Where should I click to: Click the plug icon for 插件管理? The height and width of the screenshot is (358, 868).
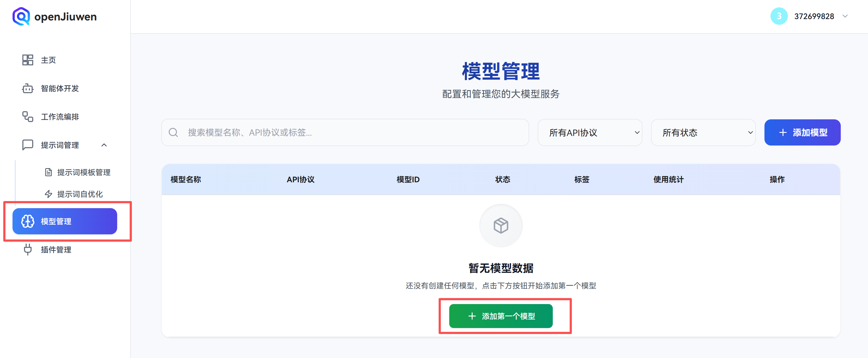28,250
